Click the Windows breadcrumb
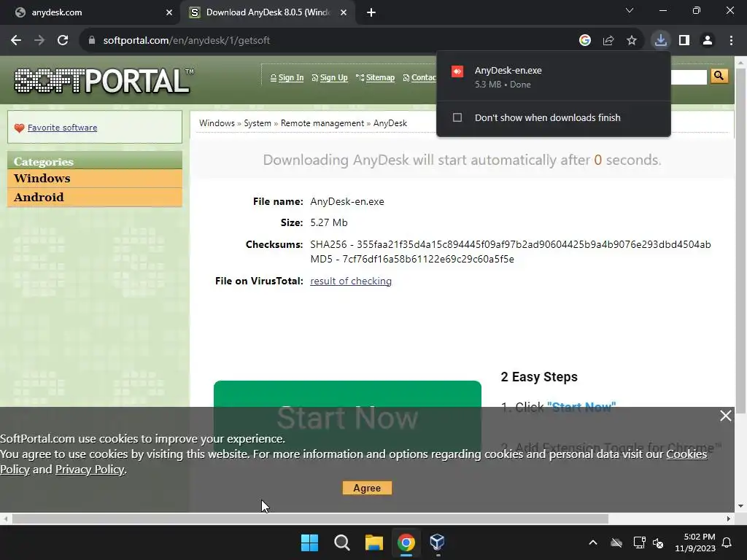This screenshot has height=560, width=747. click(217, 123)
